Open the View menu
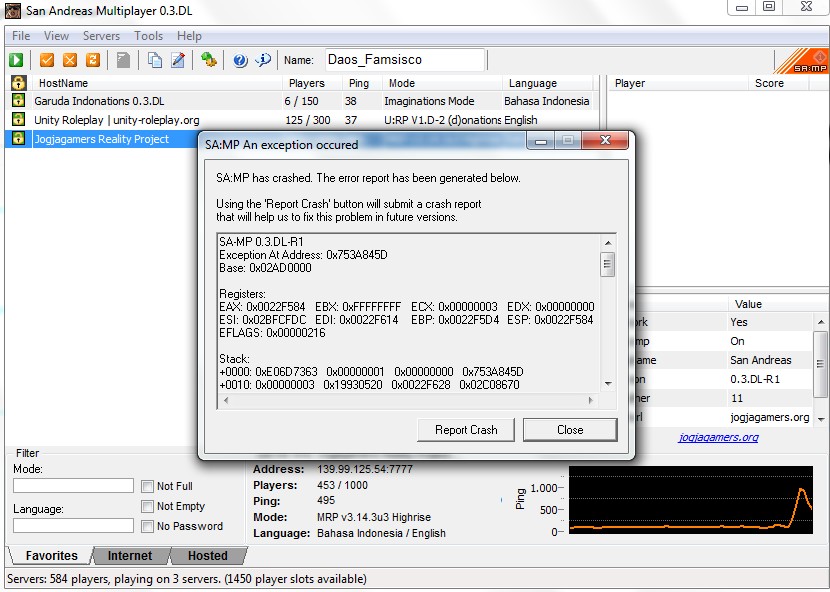The image size is (830, 592). coord(56,36)
